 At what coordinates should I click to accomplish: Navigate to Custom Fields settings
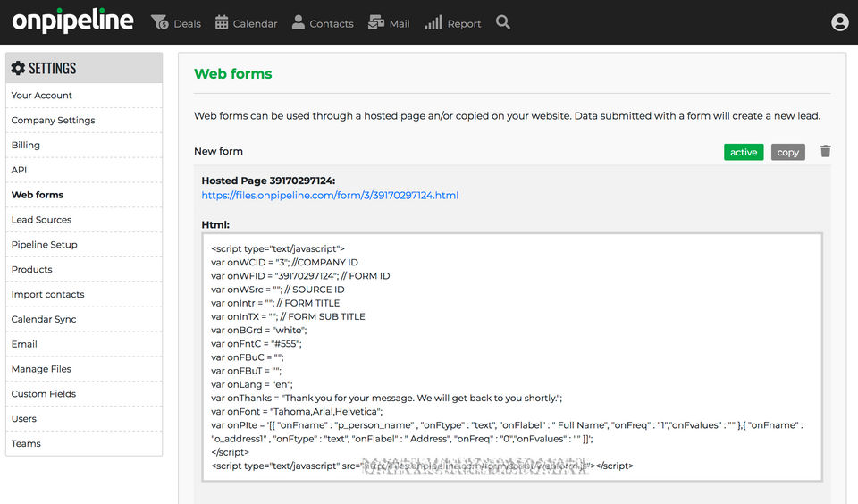coord(44,393)
